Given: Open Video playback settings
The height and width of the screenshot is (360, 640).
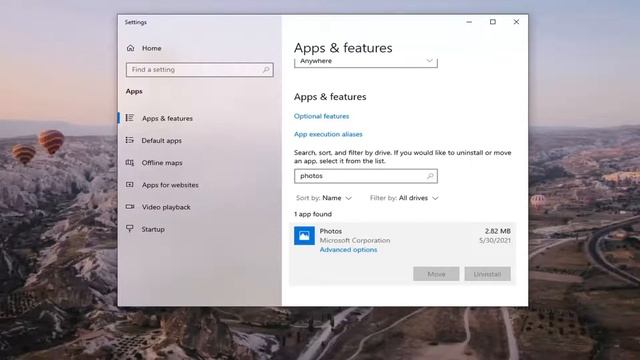Looking at the screenshot, I should (166, 207).
